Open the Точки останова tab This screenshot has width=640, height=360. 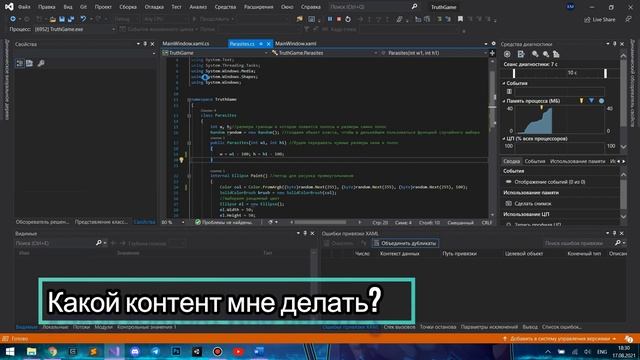pos(438,327)
